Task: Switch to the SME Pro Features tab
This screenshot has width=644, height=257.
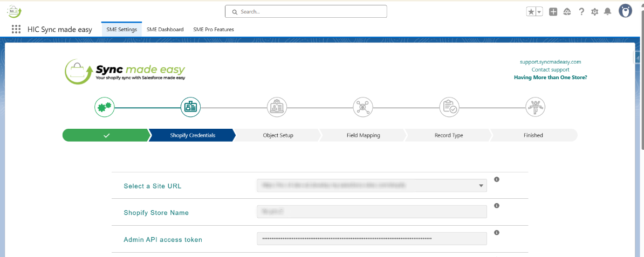Action: pyautogui.click(x=214, y=30)
